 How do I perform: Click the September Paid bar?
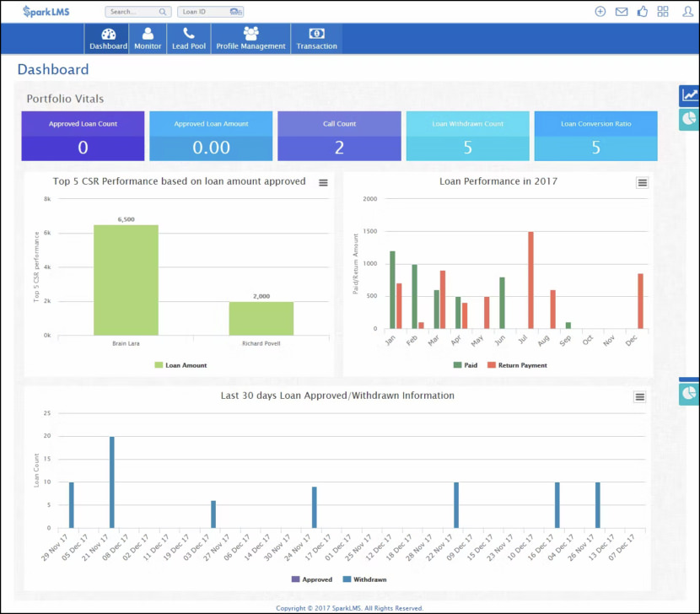point(568,326)
